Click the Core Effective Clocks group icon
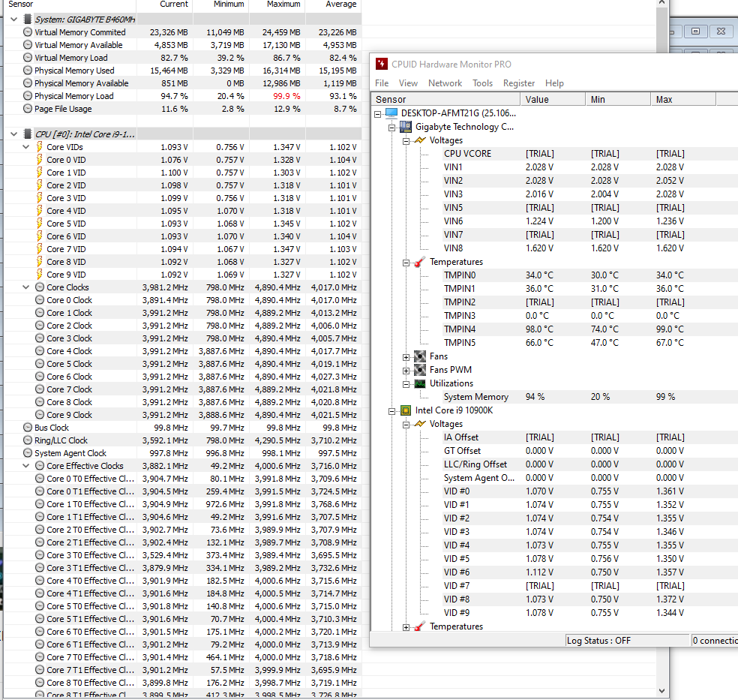Screen dimensions: 738x700 (40, 466)
